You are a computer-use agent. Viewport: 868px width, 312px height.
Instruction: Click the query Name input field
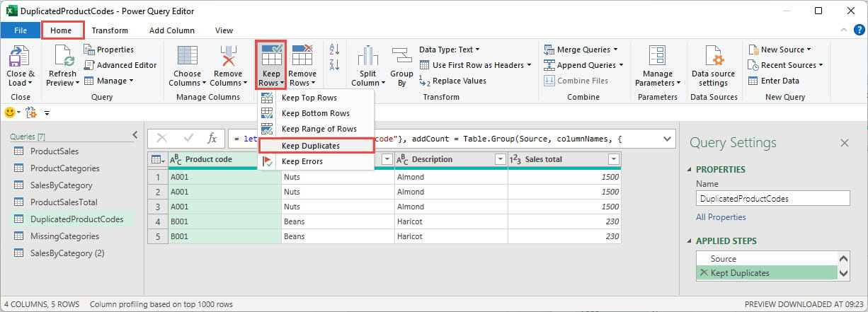(x=772, y=199)
